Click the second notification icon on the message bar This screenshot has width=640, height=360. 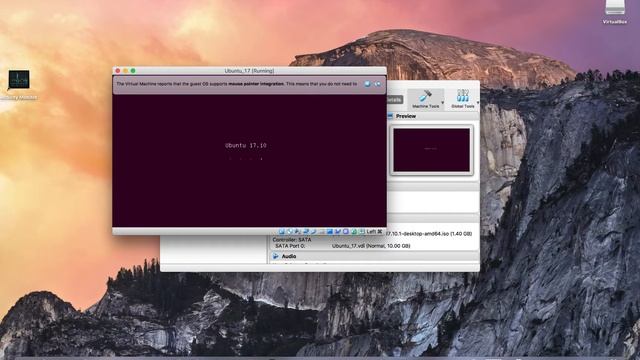point(378,84)
